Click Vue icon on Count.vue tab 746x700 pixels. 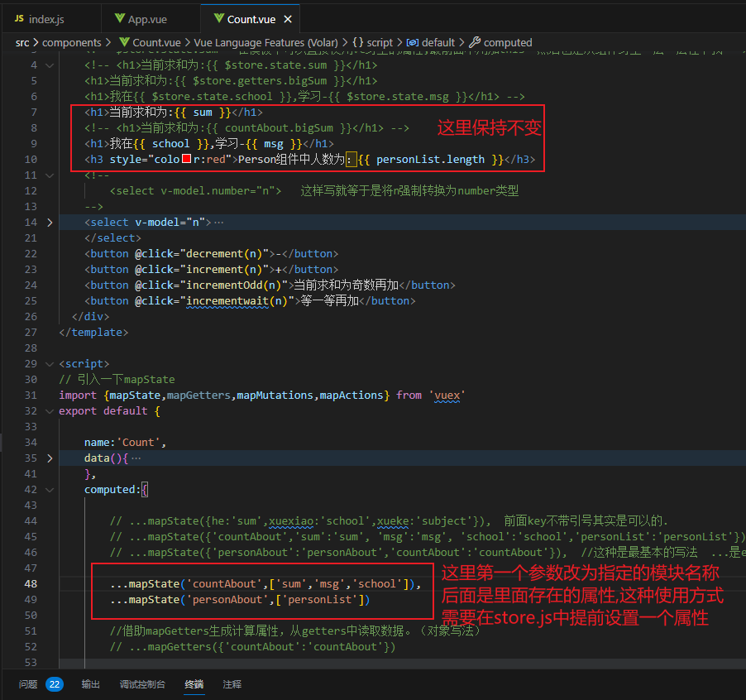click(219, 18)
